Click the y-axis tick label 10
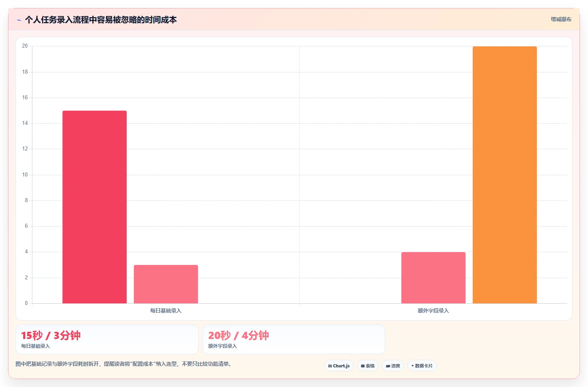Screen dimensions: 588x387 tap(25, 175)
